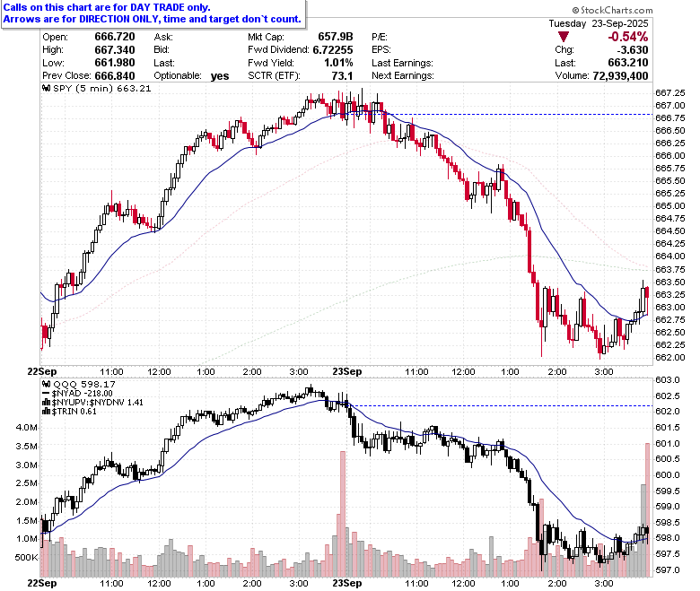Click the QQQ 598.17 panel label

(x=84, y=384)
